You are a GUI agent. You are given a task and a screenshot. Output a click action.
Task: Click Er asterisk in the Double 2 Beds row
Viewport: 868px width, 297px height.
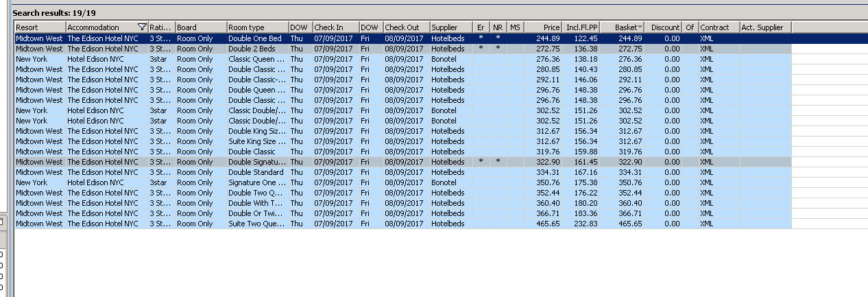[x=481, y=49]
